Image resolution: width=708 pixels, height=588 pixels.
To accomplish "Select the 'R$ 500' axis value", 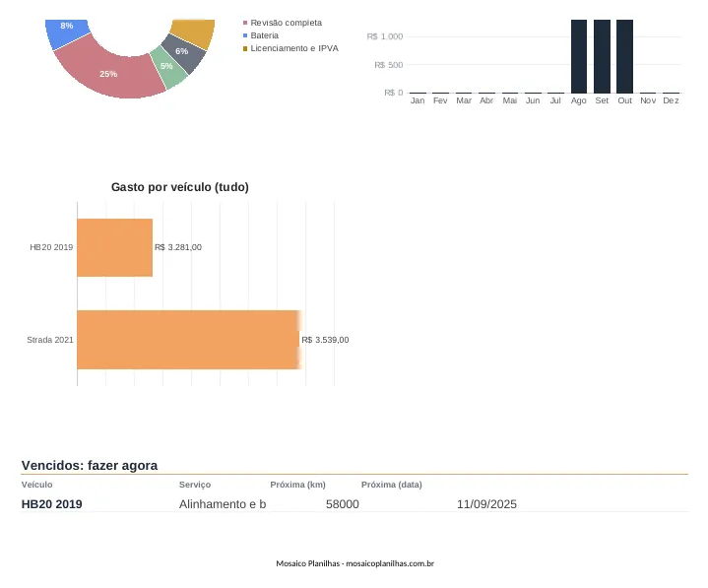I will click(388, 65).
